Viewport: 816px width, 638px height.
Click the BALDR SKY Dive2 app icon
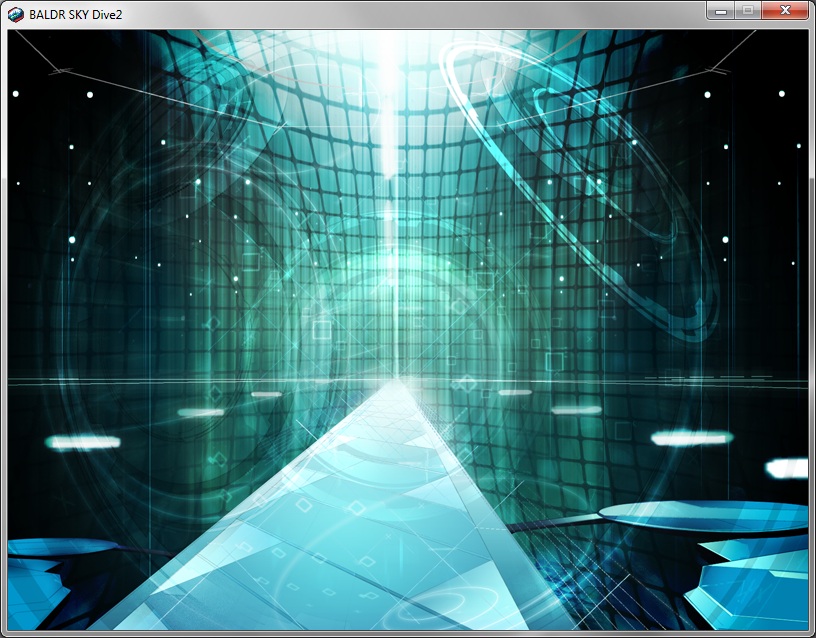coord(16,15)
